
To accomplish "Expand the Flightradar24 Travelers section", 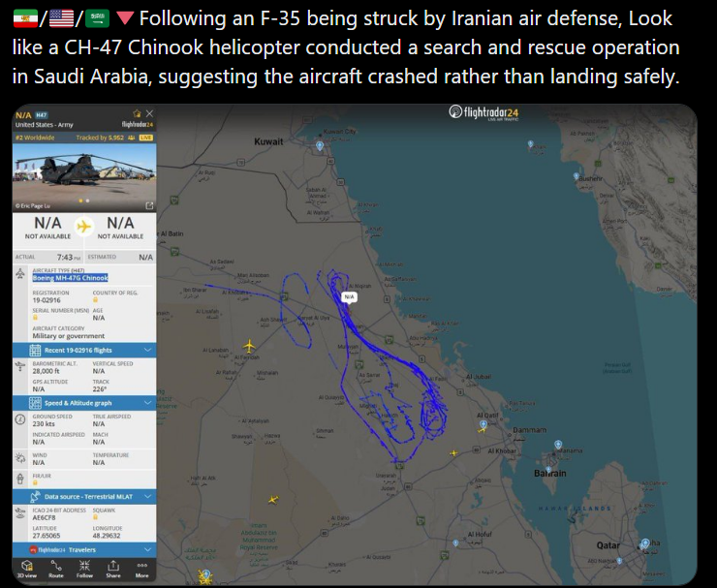I will click(84, 549).
